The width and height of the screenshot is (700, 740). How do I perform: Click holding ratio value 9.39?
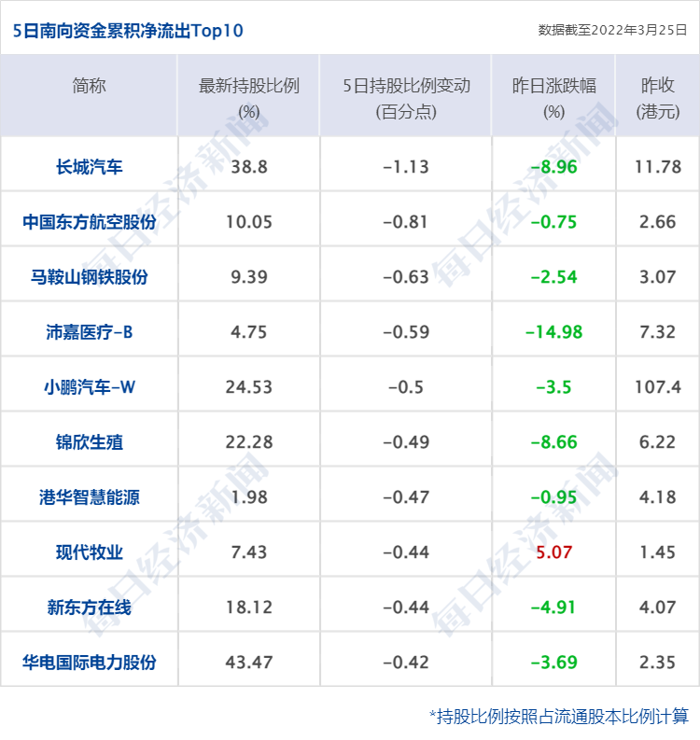point(249,277)
